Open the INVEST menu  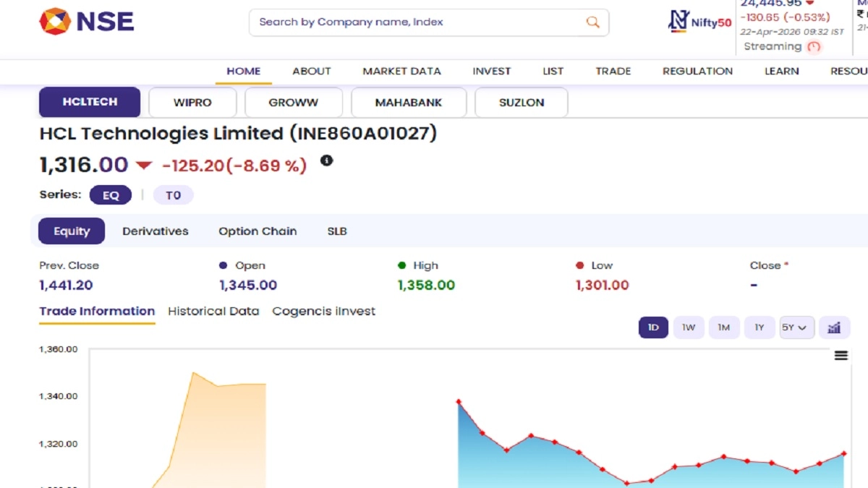click(x=491, y=71)
